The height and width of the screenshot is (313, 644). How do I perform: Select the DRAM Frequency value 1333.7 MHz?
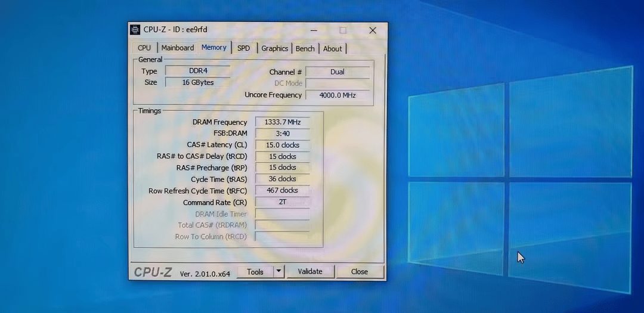point(283,122)
